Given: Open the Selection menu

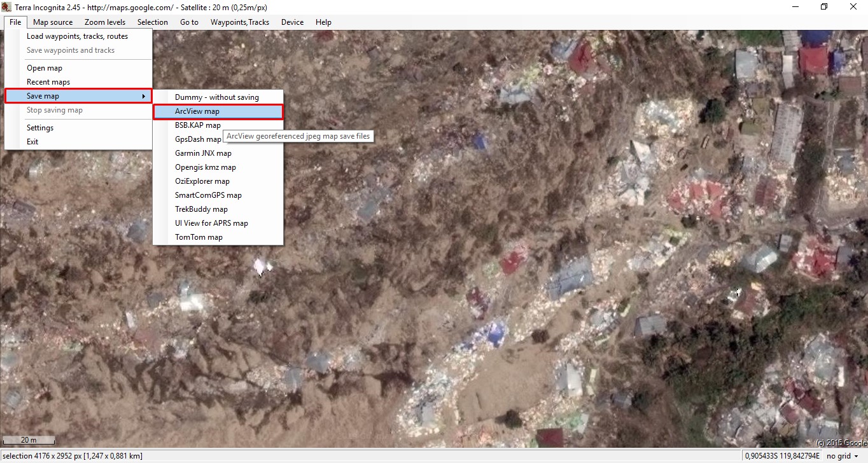Looking at the screenshot, I should (153, 22).
